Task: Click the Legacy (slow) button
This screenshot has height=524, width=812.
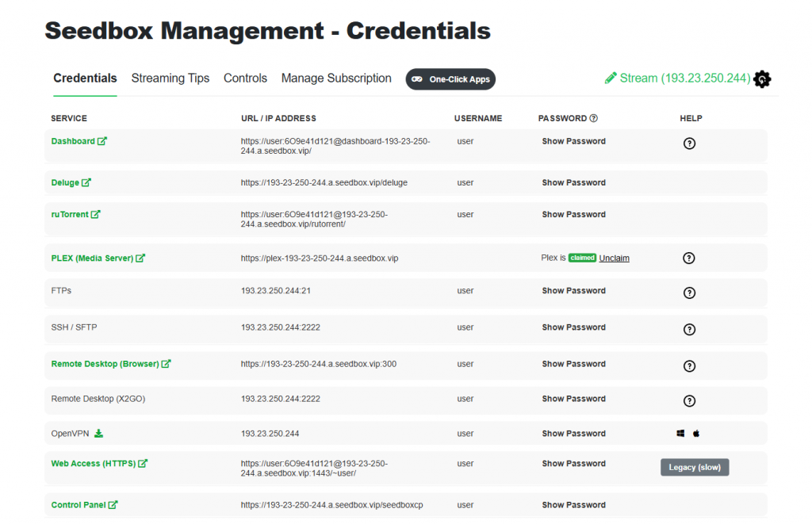Action: [695, 467]
